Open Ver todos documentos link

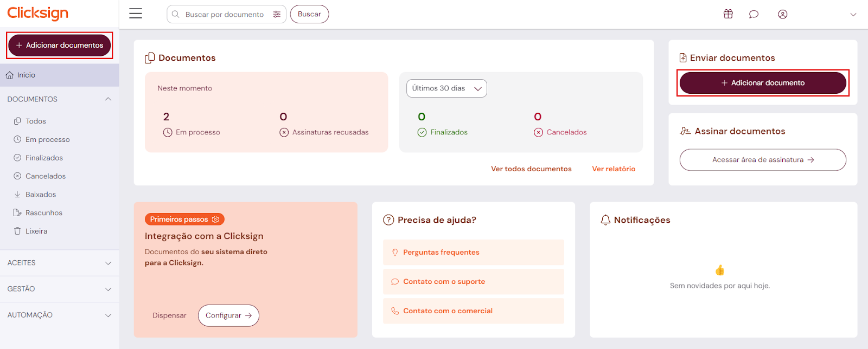(x=531, y=169)
